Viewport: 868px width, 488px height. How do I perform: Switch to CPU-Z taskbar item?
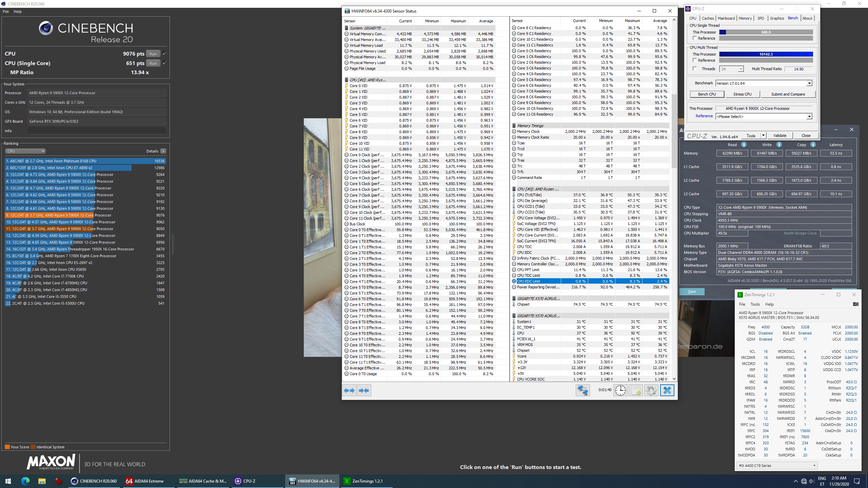point(257,481)
